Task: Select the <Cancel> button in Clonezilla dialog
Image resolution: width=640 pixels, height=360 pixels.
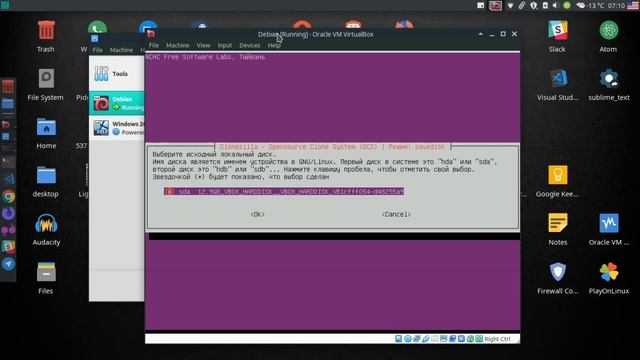Action: [x=396, y=214]
